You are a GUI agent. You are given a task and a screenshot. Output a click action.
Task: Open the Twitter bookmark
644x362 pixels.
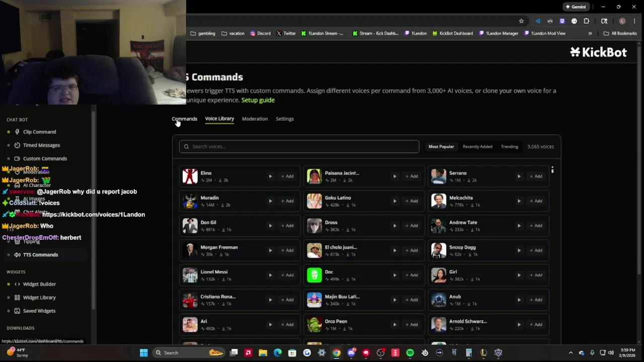coord(286,34)
